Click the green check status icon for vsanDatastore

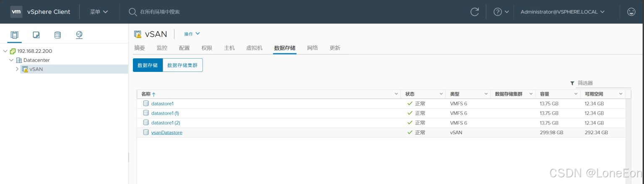[410, 132]
